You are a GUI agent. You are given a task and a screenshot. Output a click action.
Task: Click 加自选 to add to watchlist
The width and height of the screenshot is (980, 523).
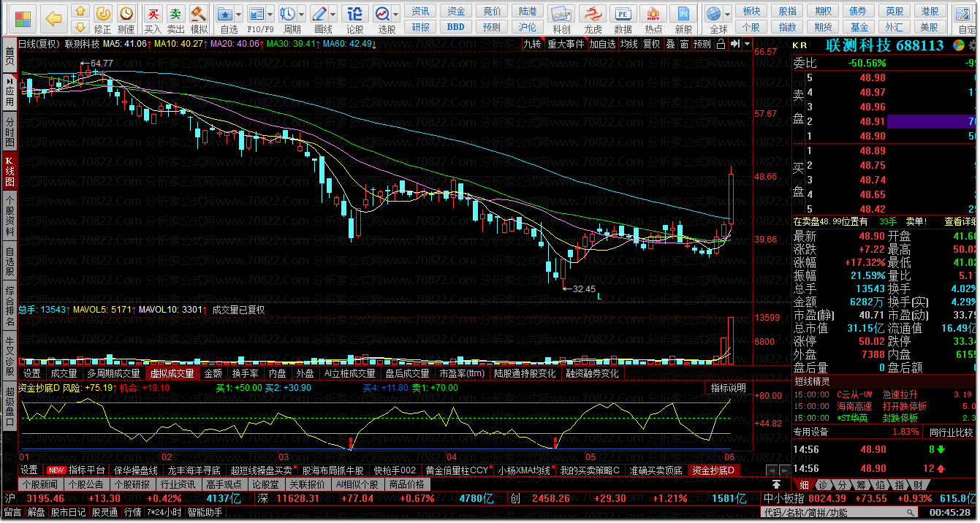coord(603,44)
